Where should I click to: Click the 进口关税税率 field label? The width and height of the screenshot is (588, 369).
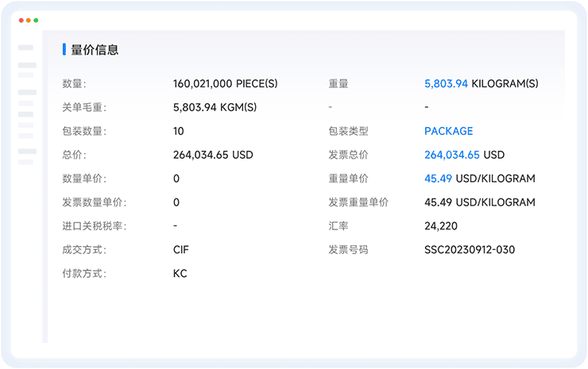click(x=95, y=226)
